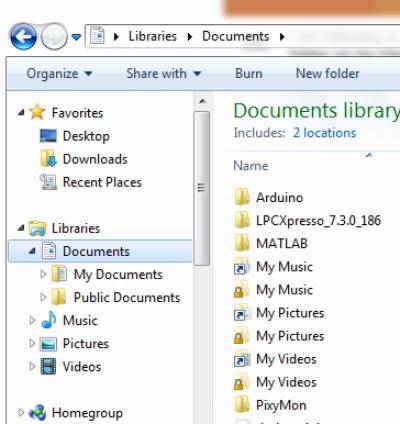Expand the Music library node
The image size is (400, 424).
click(x=32, y=320)
